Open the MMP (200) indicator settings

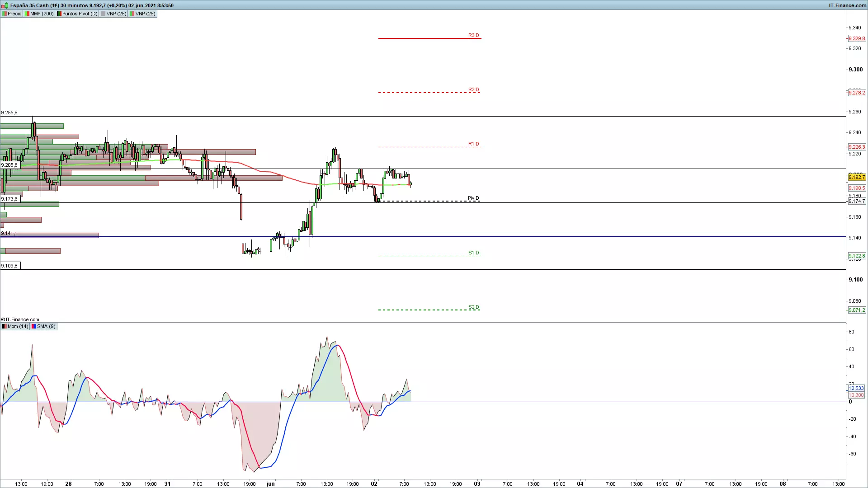[x=39, y=14]
